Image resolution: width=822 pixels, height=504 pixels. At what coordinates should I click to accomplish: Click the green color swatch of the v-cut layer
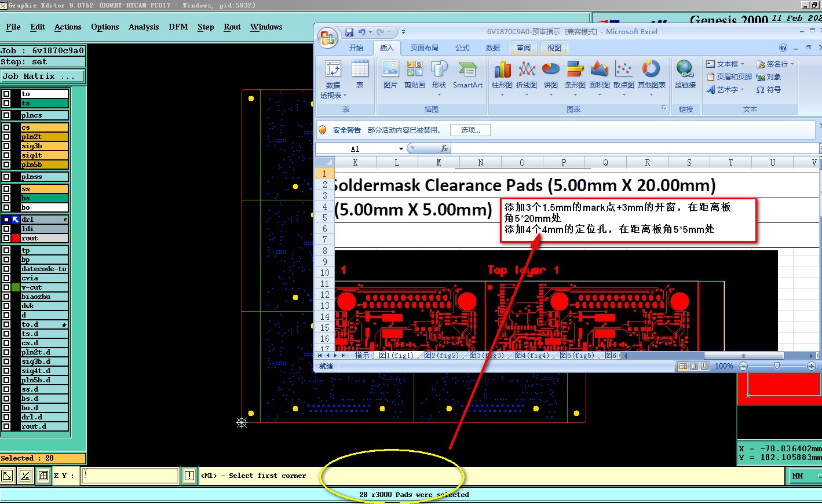click(x=16, y=287)
